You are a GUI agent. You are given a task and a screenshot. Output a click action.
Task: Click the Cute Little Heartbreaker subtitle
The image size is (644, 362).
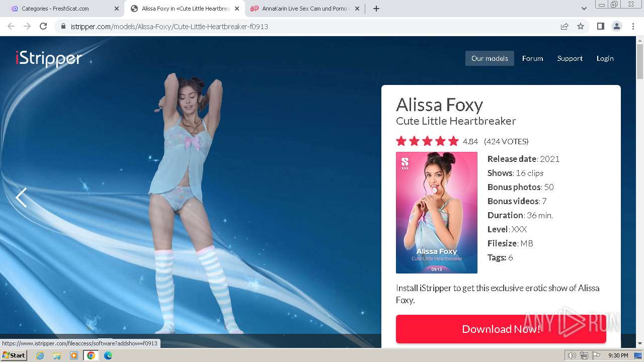[x=456, y=121]
